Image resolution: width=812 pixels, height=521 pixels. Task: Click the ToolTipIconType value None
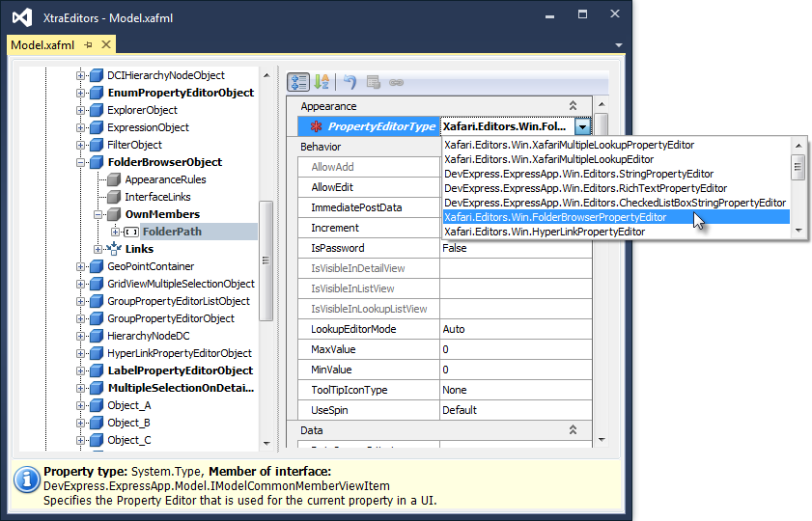tap(516, 390)
